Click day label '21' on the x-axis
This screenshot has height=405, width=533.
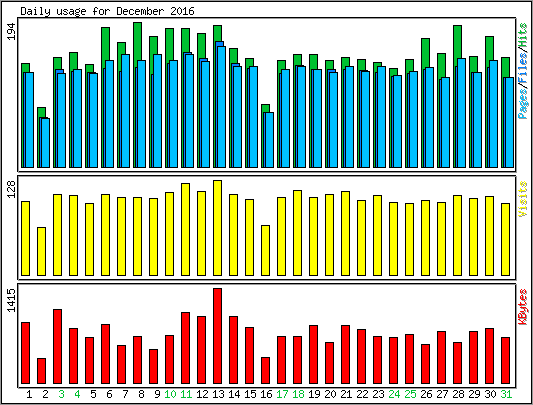click(x=346, y=394)
